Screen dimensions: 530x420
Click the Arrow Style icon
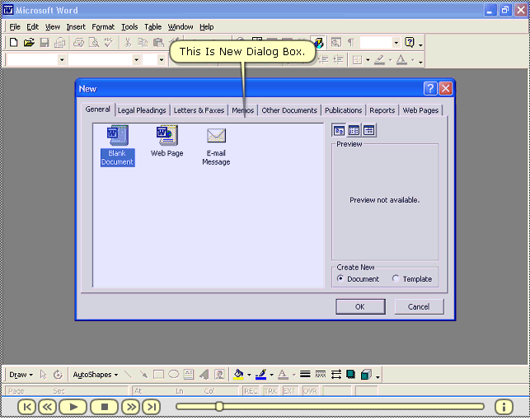click(x=336, y=374)
